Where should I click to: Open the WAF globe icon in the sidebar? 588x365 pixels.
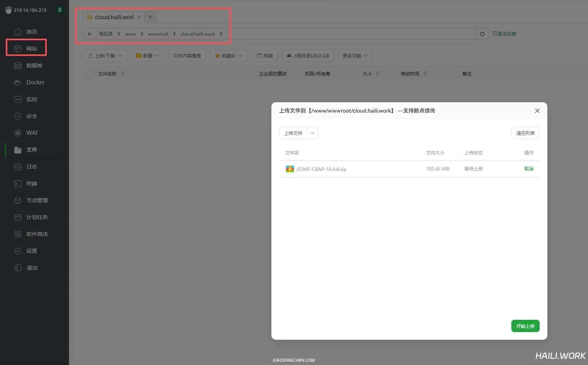(18, 133)
